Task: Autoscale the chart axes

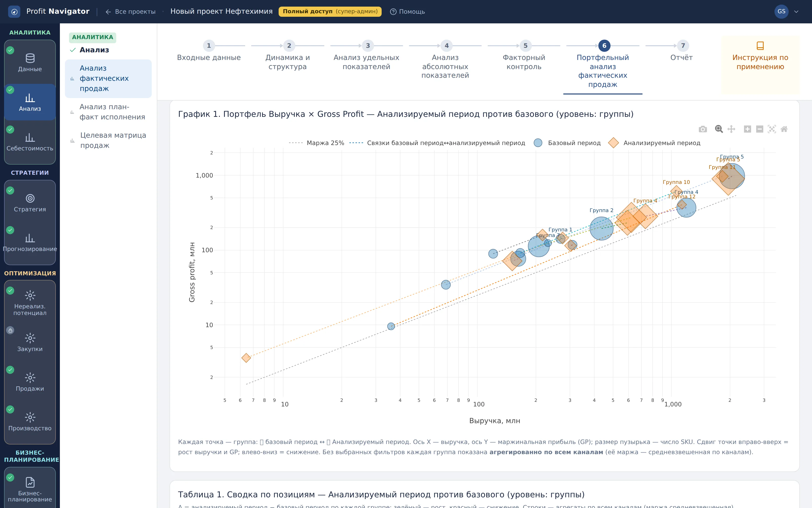Action: [772, 129]
